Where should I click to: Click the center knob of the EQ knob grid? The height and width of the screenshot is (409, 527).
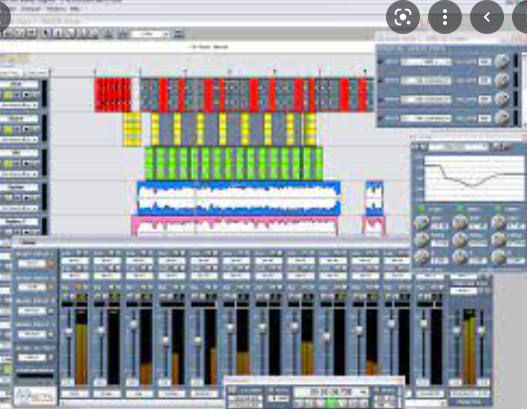(x=460, y=240)
